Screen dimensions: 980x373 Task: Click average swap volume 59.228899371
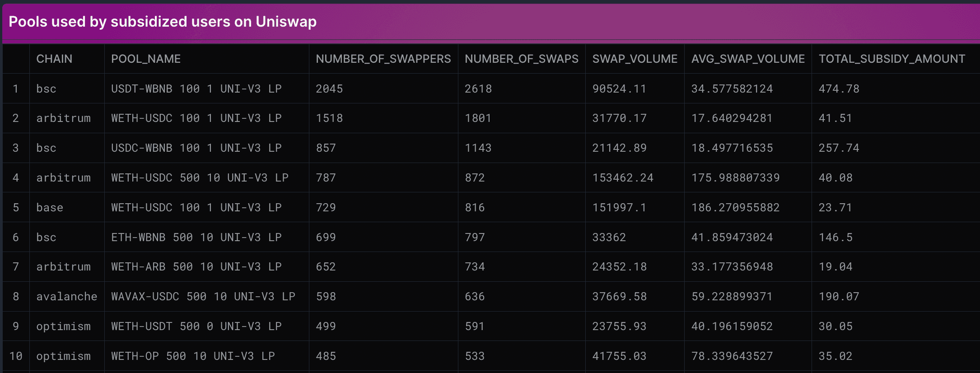(x=732, y=296)
